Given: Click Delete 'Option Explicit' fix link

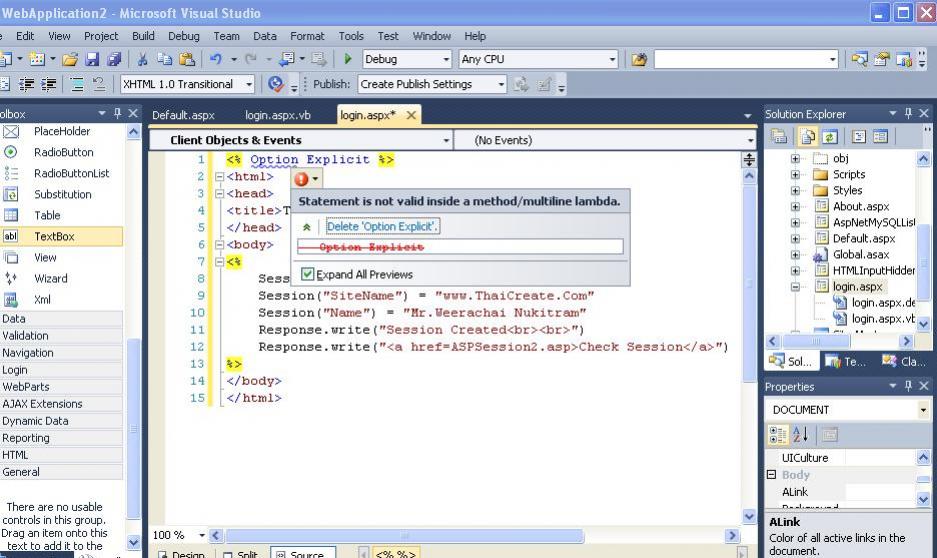Looking at the screenshot, I should click(382, 226).
